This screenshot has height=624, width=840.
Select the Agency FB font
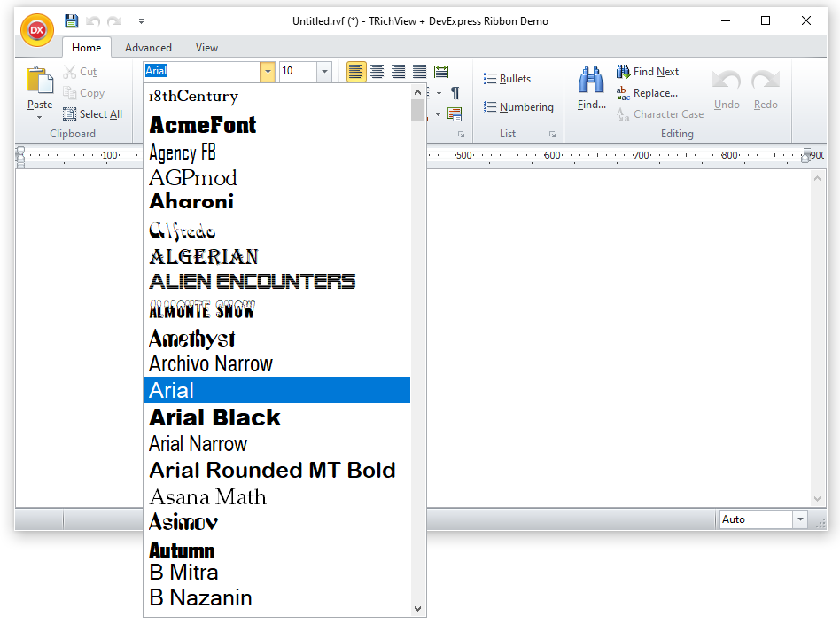(277, 152)
